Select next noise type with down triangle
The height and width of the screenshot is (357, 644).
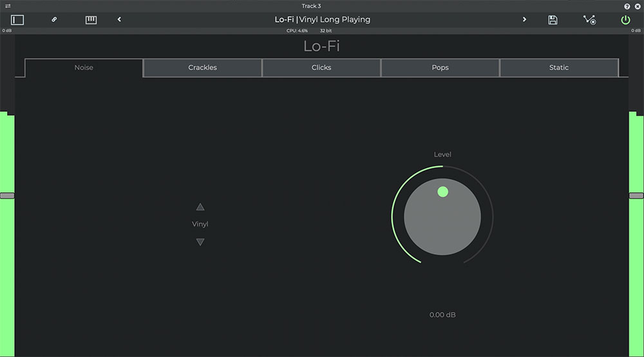click(x=200, y=242)
